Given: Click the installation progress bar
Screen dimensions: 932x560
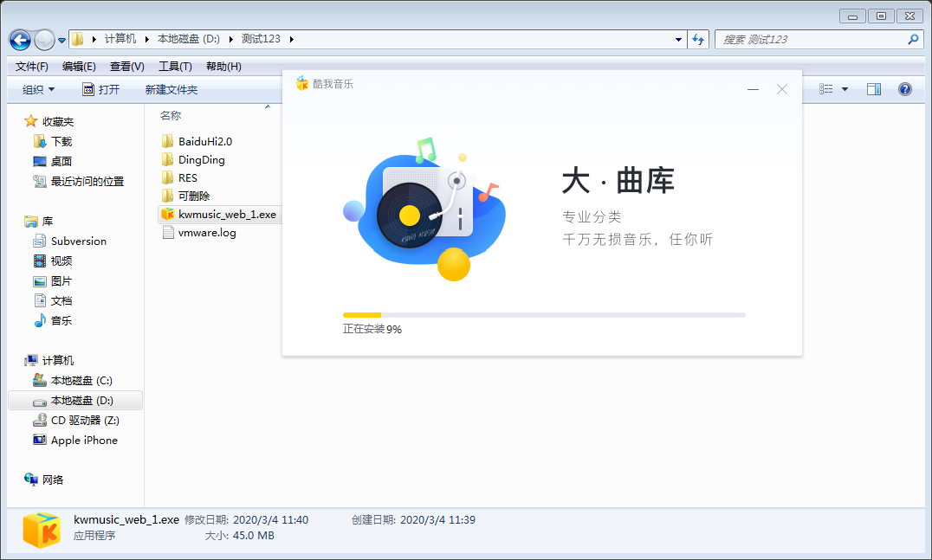Looking at the screenshot, I should 544,315.
